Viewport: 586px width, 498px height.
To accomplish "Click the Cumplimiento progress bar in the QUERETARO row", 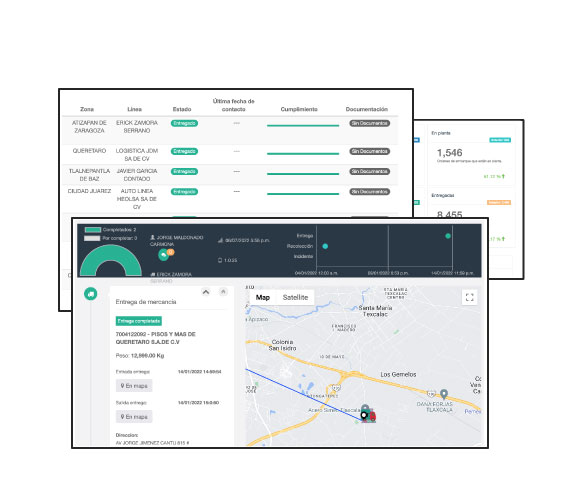I will click(303, 154).
